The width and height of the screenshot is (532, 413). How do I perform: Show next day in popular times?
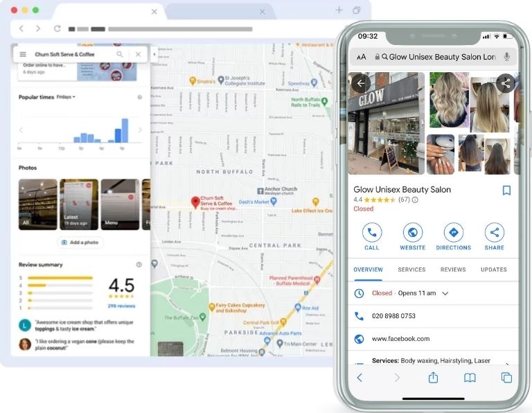click(140, 130)
